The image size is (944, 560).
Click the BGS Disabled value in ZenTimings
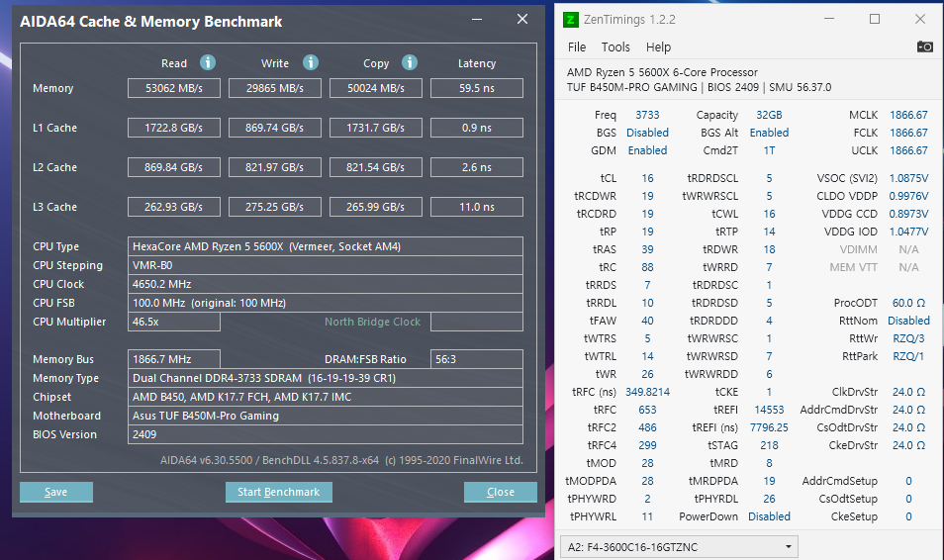[647, 133]
